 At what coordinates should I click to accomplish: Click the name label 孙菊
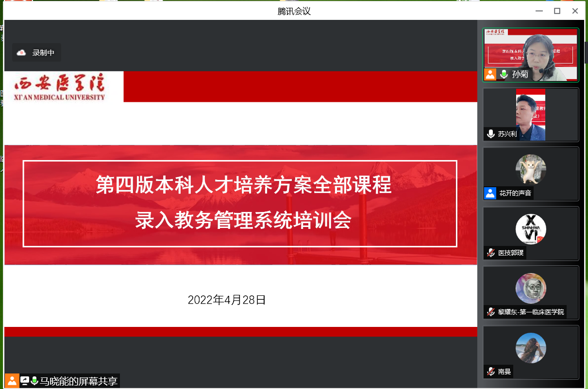(520, 74)
